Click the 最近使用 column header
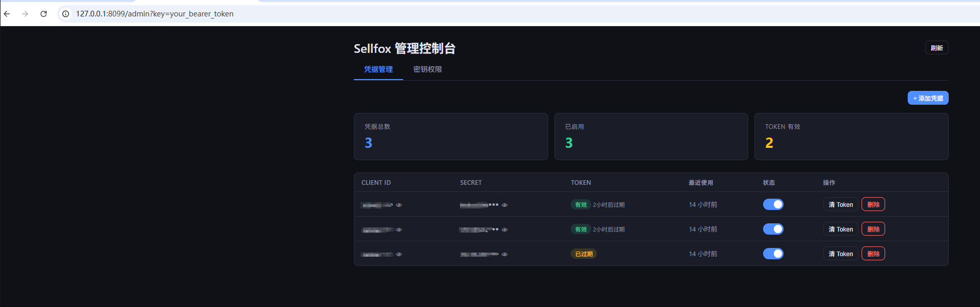Image resolution: width=980 pixels, height=307 pixels. pyautogui.click(x=701, y=183)
